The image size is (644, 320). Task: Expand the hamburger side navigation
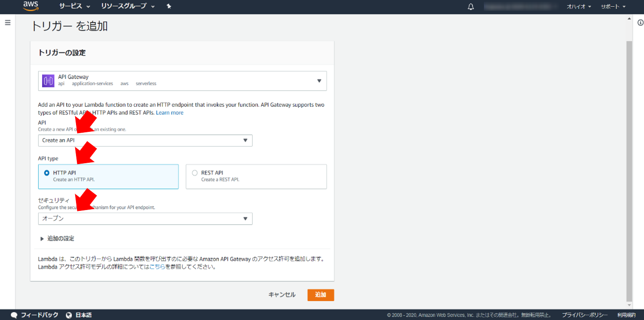click(8, 23)
